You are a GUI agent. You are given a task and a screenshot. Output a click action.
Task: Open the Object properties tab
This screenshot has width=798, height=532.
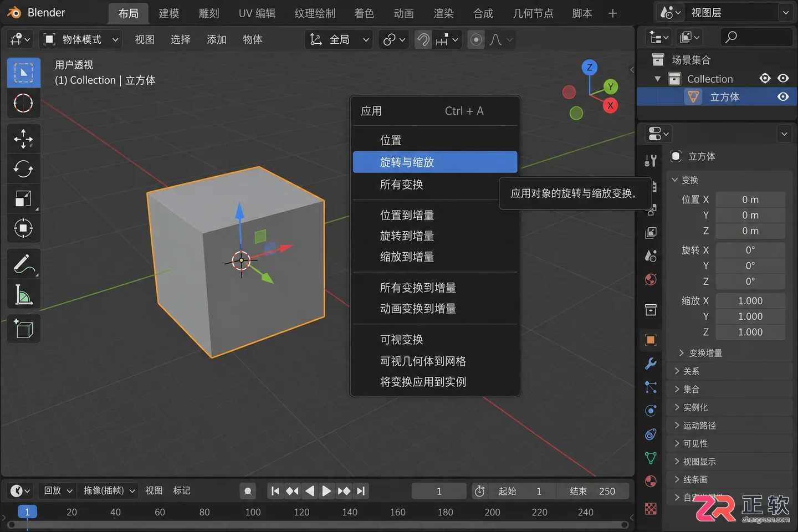[x=651, y=340]
